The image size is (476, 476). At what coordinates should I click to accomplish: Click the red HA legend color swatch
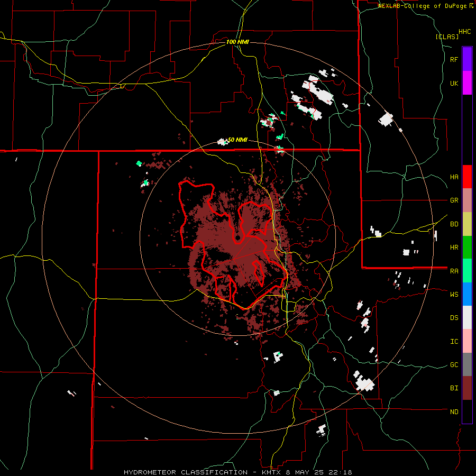tap(467, 177)
